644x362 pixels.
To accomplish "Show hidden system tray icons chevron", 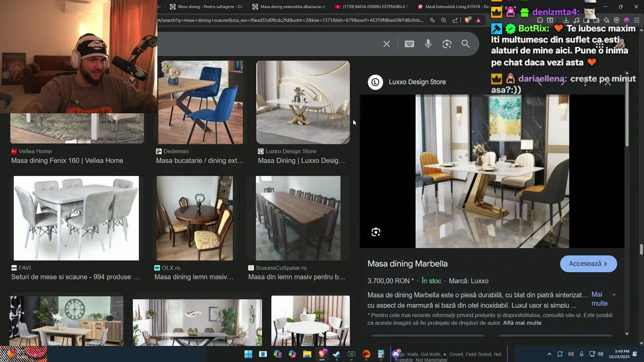I will tap(549, 354).
